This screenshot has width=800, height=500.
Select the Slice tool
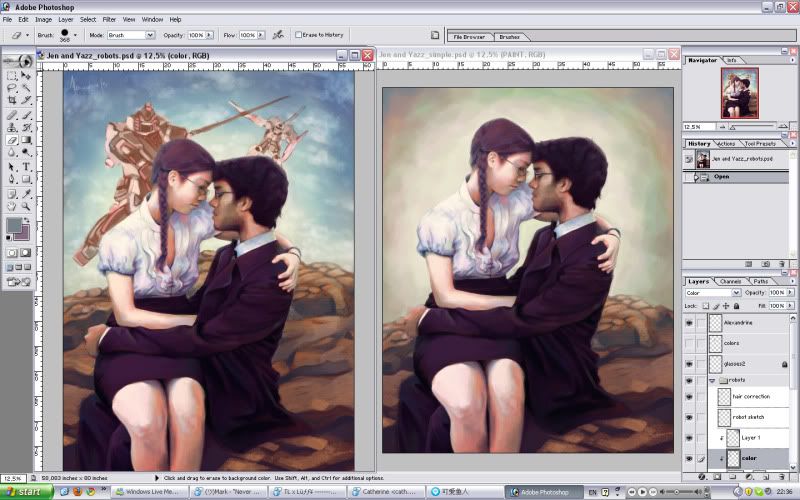point(26,100)
